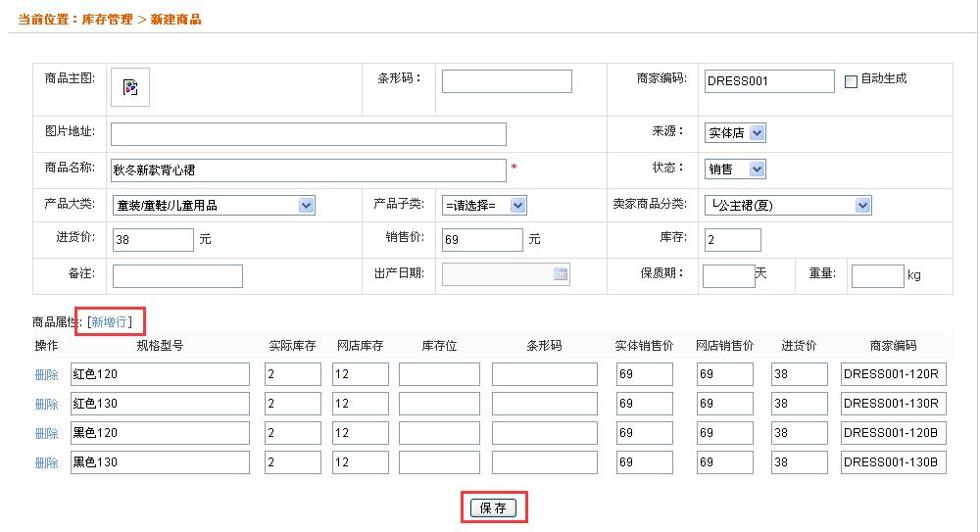Focus the 条形码 input at top
980x532 pixels.
506,81
